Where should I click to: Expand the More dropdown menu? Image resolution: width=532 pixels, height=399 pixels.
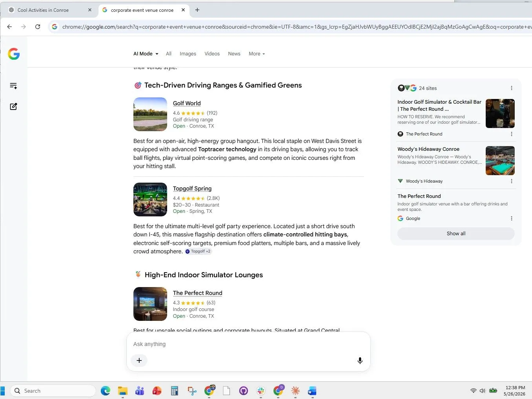click(x=257, y=54)
